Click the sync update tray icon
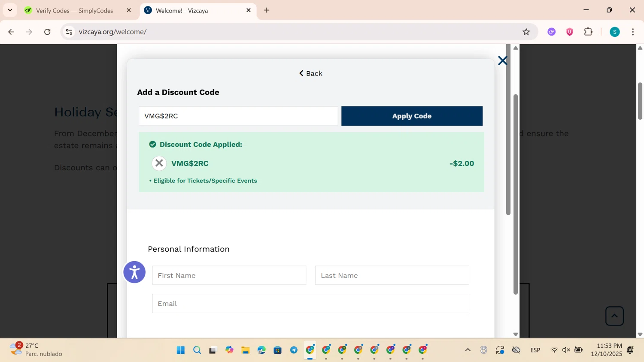The image size is (644, 362). 500,350
